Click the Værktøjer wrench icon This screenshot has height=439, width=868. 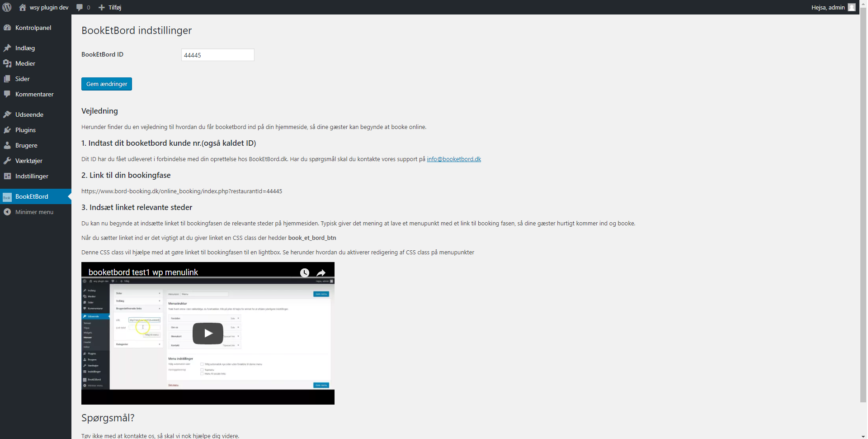click(7, 161)
